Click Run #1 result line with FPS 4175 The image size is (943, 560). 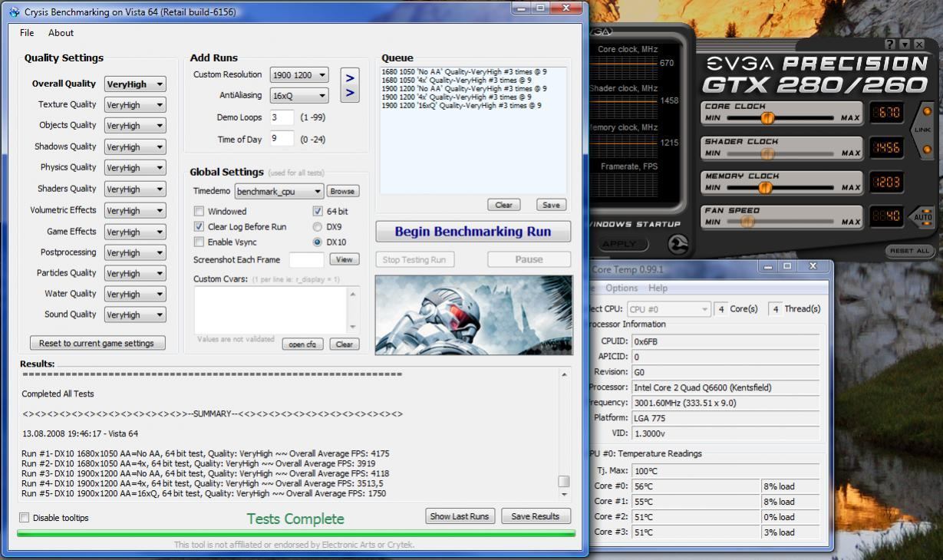coord(206,454)
